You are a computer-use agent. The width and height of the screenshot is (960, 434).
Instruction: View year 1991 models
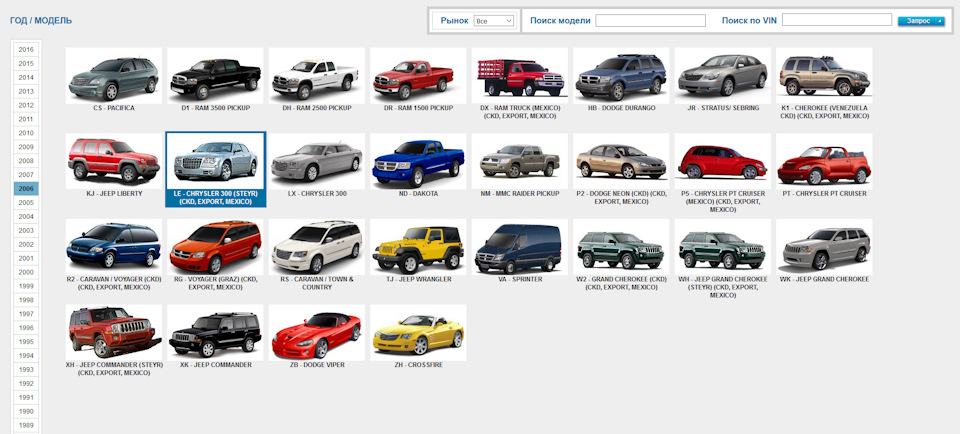click(x=26, y=397)
